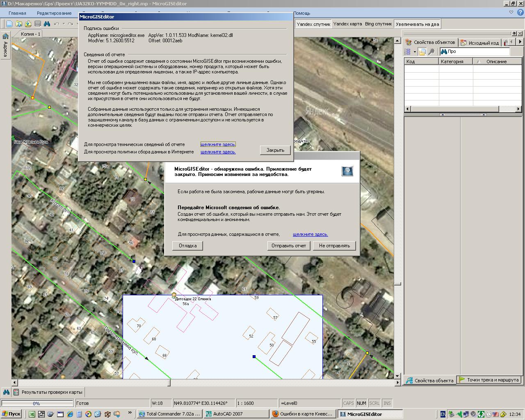Click 'Закрыть' button in error details dialog
The image size is (525, 420).
pos(275,150)
